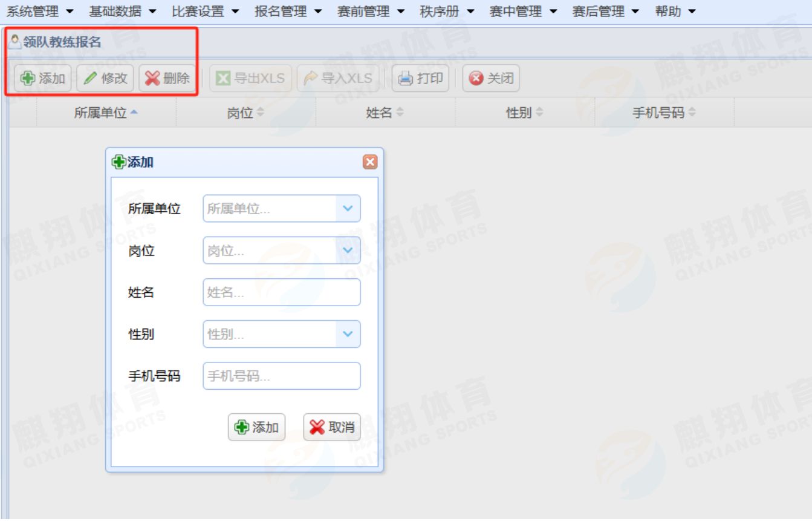Open the 系统管理 menu

[x=40, y=11]
